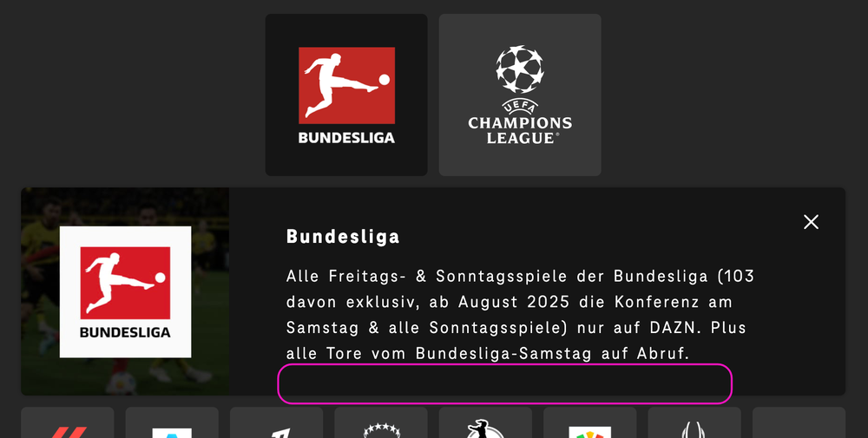Open the white slanted logo tile in bottom row
This screenshot has height=438, width=868.
point(276,422)
